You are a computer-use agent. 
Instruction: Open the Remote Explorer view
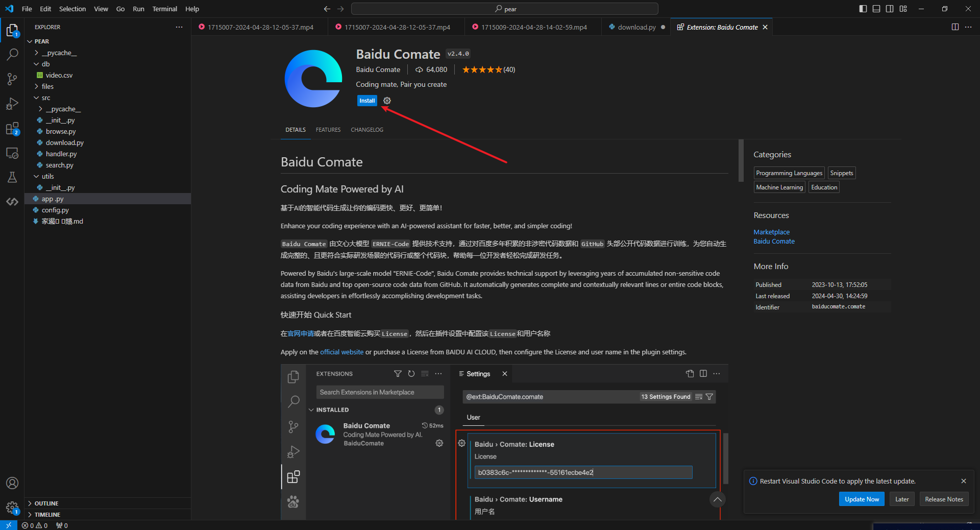[12, 153]
